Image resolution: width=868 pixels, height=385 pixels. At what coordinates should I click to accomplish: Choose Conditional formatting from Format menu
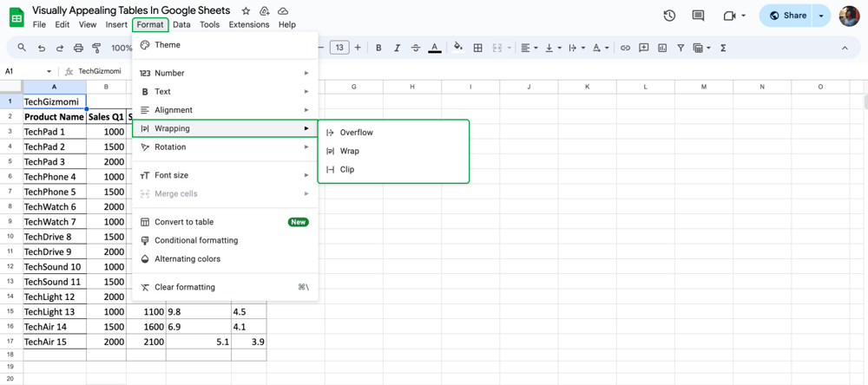point(196,240)
